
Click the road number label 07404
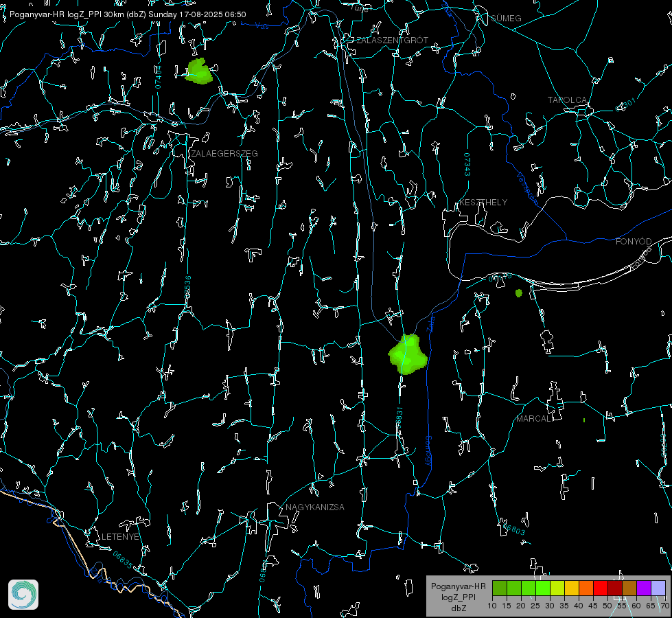click(159, 77)
